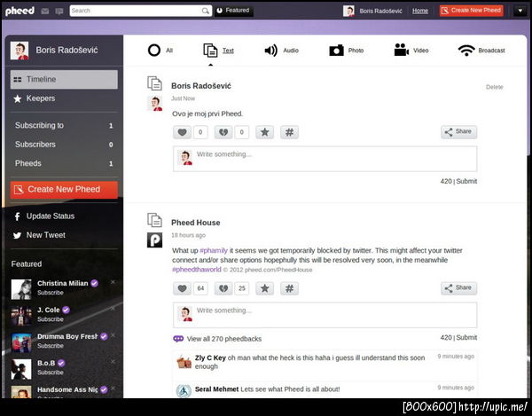
Task: Click comment box under Pheed House post
Action: pyautogui.click(x=325, y=315)
